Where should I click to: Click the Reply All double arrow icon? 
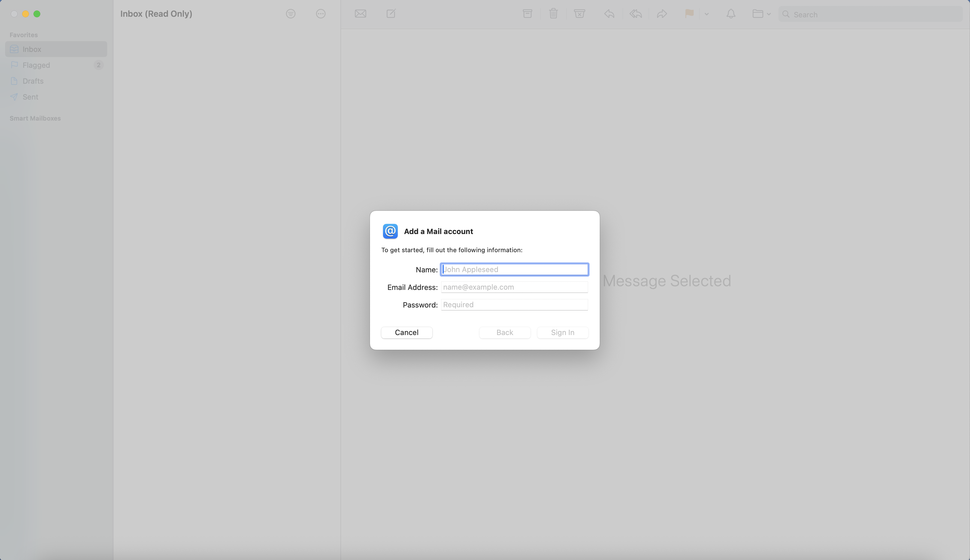pyautogui.click(x=636, y=14)
